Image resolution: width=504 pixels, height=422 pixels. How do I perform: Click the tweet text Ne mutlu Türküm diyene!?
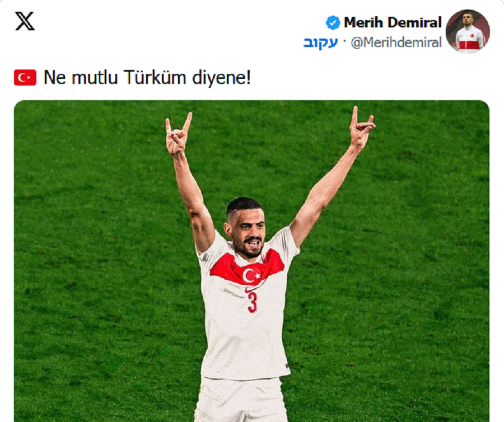pyautogui.click(x=147, y=78)
